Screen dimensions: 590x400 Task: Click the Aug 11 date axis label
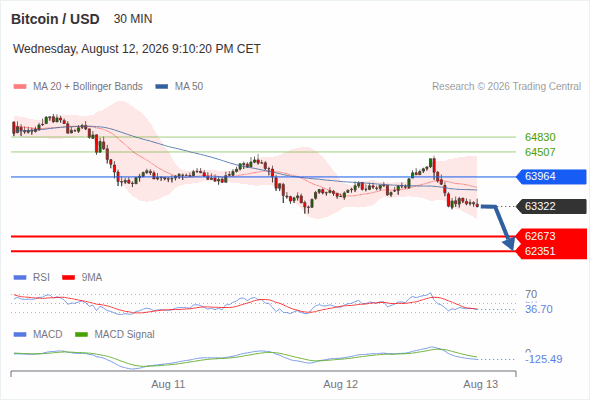click(168, 384)
